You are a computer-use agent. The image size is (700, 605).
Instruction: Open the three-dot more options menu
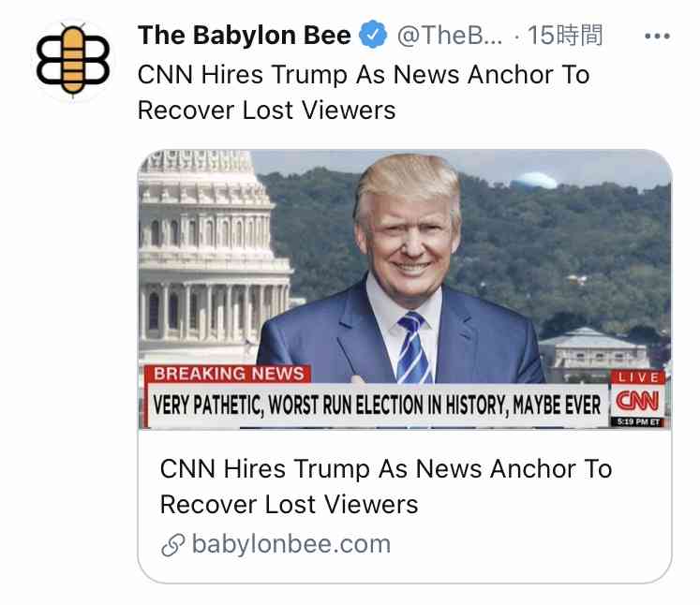pos(657,37)
